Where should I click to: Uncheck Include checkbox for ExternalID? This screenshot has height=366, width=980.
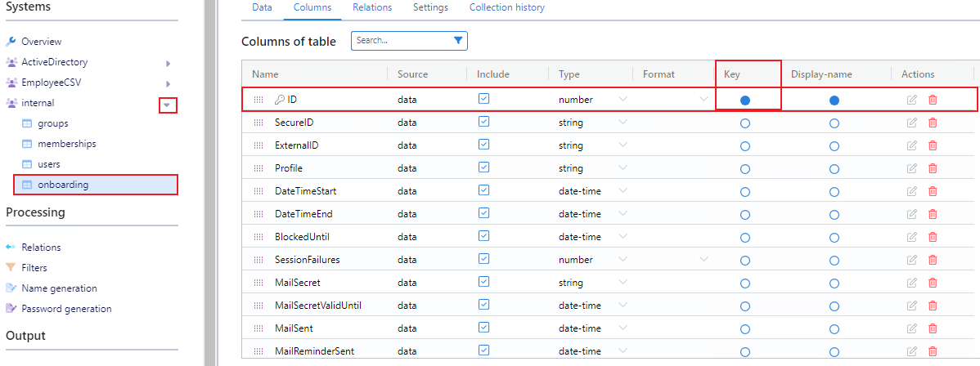point(483,145)
